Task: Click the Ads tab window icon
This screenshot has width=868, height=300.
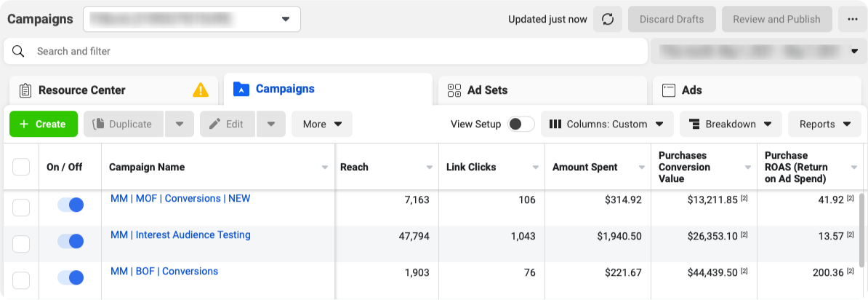Action: click(669, 90)
